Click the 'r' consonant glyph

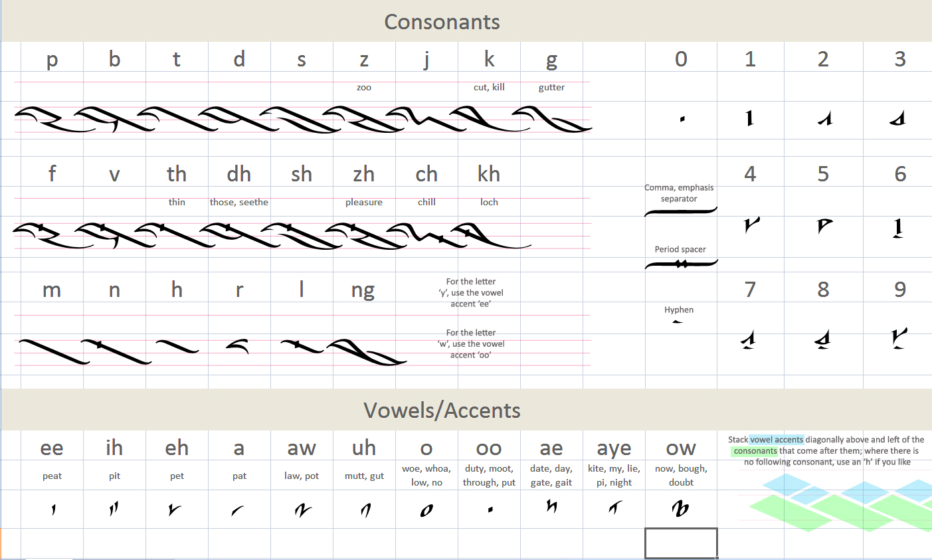click(x=238, y=345)
